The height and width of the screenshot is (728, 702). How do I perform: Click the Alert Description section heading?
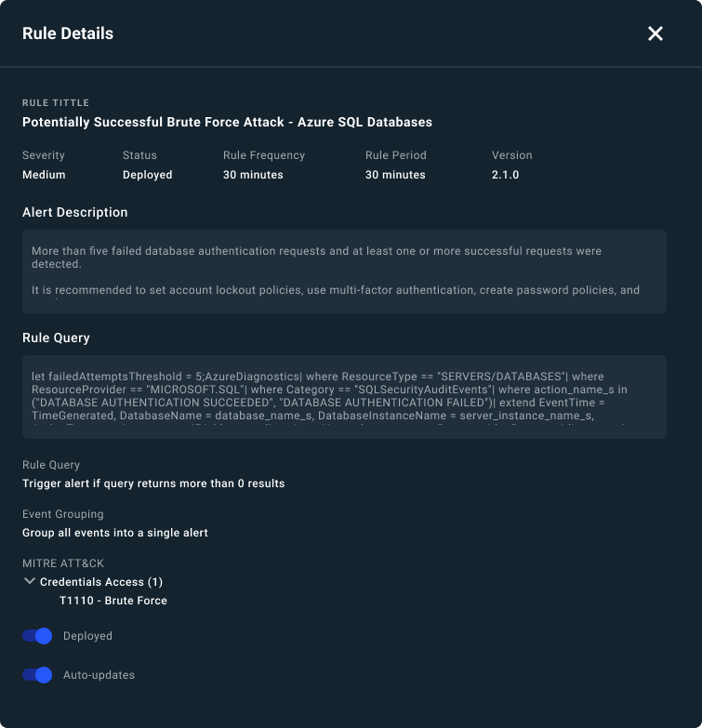pos(75,212)
